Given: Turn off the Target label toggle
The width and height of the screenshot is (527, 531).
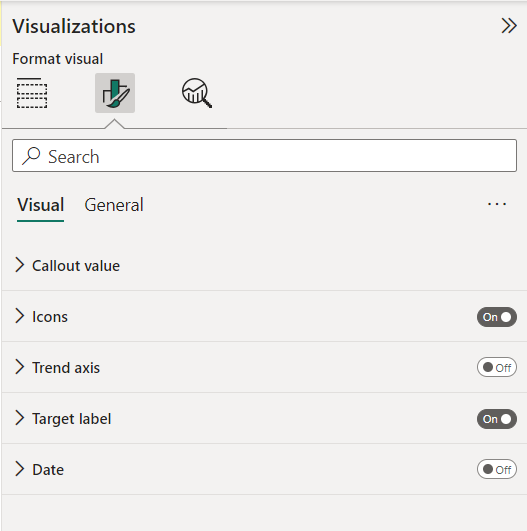Looking at the screenshot, I should (497, 419).
